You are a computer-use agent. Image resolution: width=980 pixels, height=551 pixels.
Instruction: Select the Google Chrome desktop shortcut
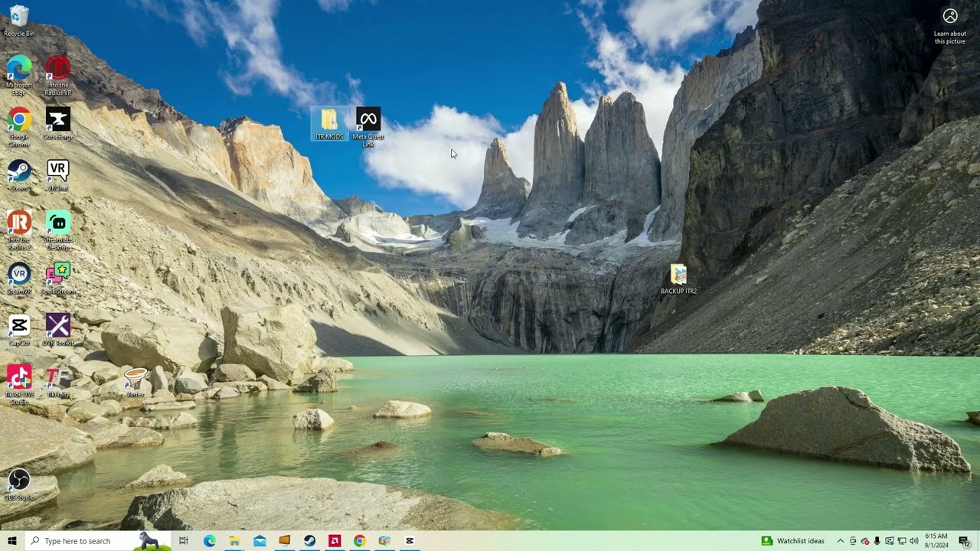pyautogui.click(x=19, y=127)
